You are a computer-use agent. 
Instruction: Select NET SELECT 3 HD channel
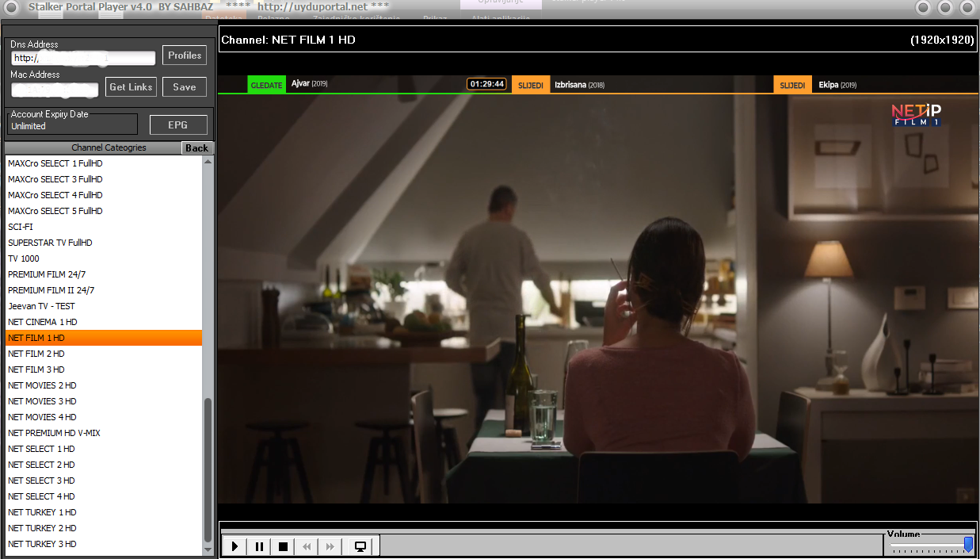[x=104, y=481]
